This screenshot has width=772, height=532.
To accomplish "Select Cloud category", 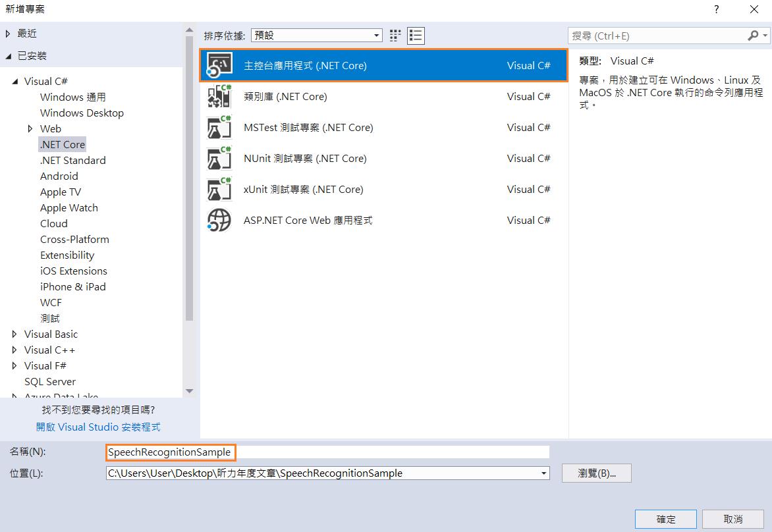I will (x=53, y=223).
